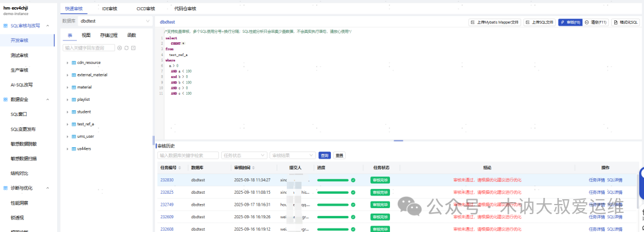Viewport: 644px width, 232px height.
Task: Collapse the 数据安全 sidebar section
Action: coord(48,100)
